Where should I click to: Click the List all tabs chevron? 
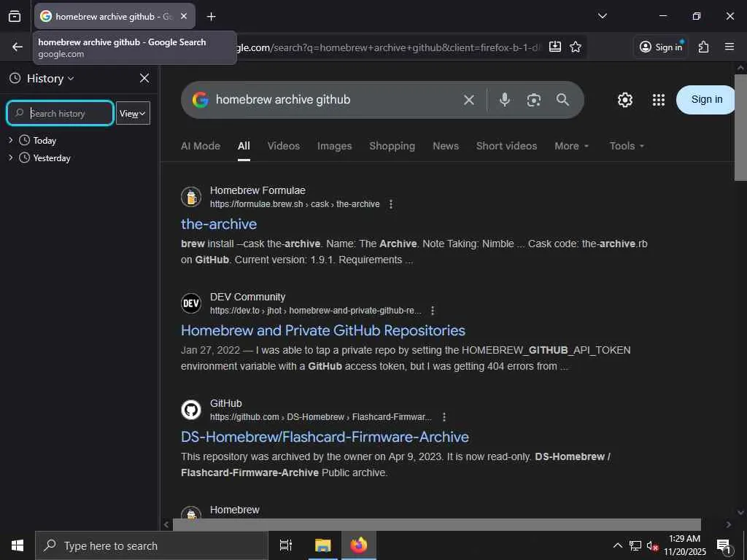point(602,16)
